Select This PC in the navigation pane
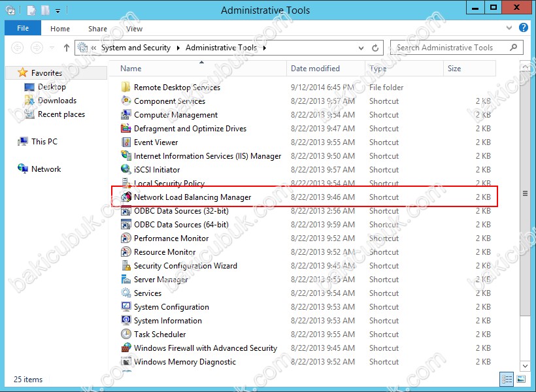This screenshot has height=392, width=536. coord(44,142)
